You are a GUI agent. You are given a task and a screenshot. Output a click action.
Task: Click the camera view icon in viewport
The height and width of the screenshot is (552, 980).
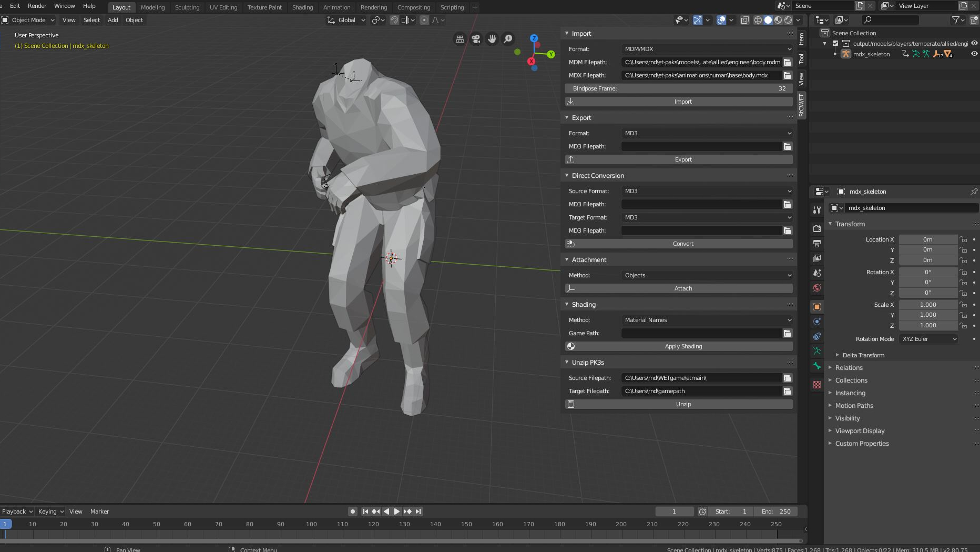(x=476, y=39)
